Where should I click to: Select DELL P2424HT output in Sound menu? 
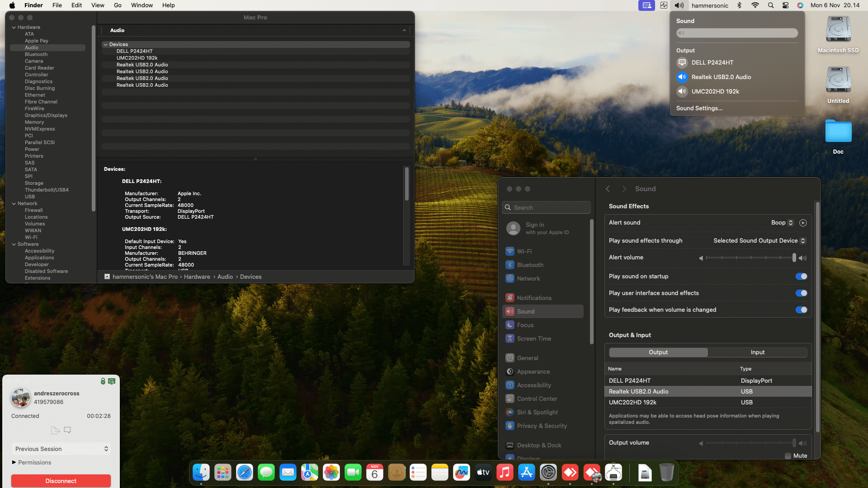pyautogui.click(x=737, y=62)
